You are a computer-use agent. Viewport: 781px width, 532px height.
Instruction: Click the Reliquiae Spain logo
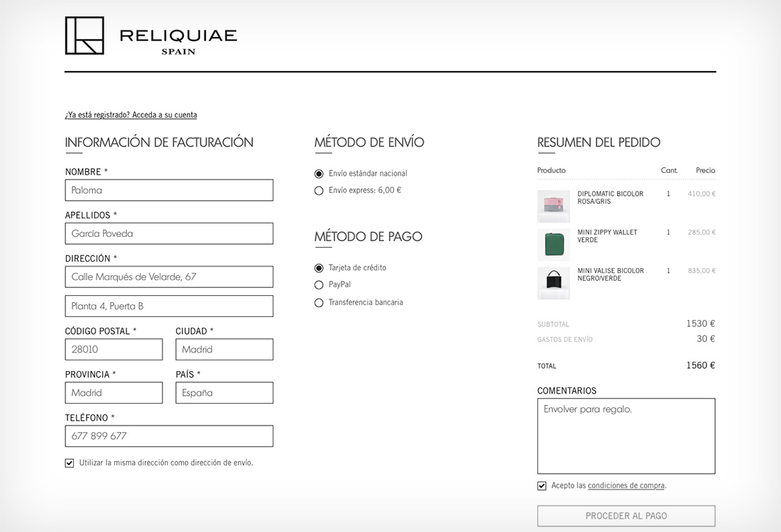click(151, 36)
